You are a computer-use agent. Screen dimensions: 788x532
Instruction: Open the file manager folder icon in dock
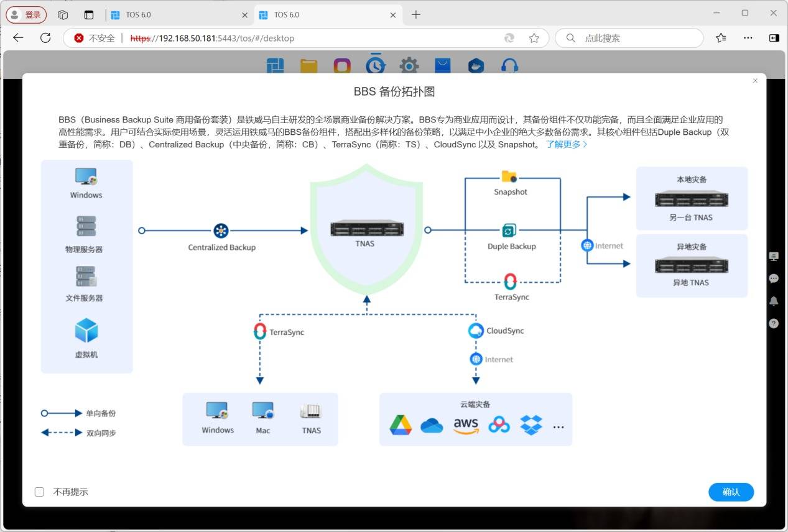308,66
